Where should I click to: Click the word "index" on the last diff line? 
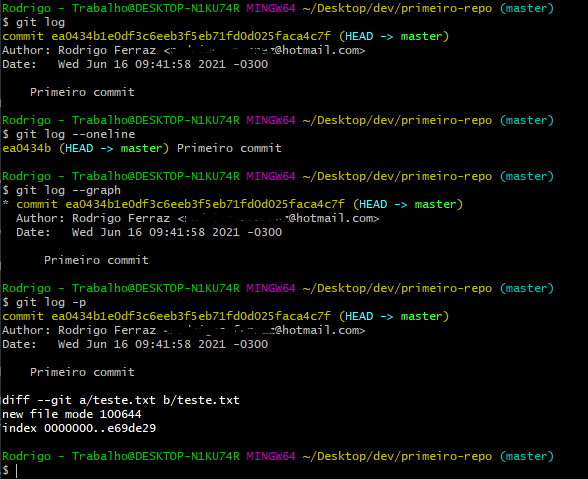click(20, 428)
